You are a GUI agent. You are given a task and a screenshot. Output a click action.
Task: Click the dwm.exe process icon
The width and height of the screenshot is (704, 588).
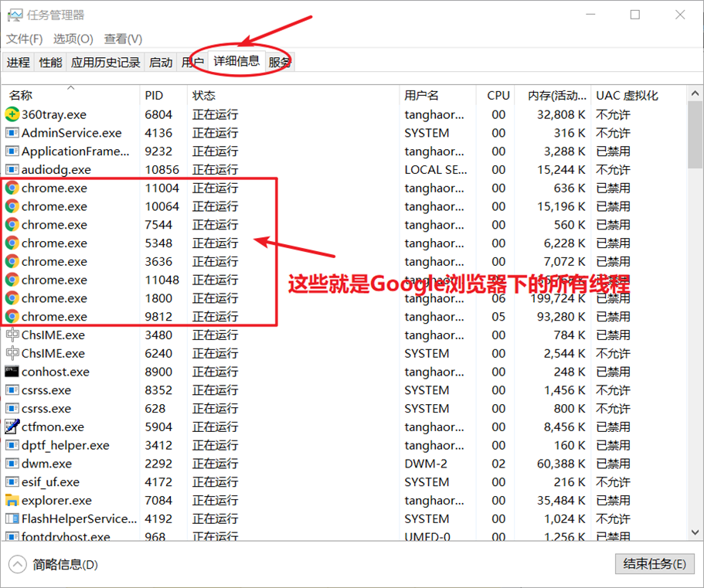[12, 464]
